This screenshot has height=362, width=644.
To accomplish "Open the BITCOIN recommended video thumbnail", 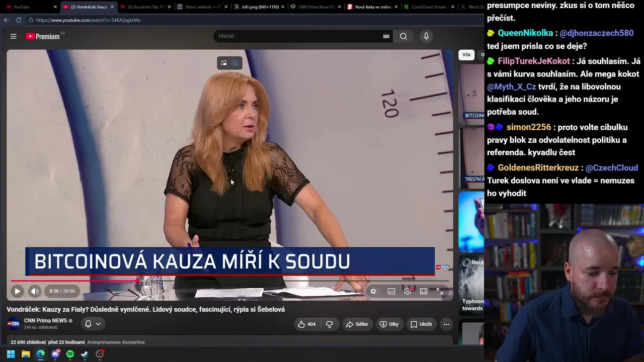I will pyautogui.click(x=471, y=94).
